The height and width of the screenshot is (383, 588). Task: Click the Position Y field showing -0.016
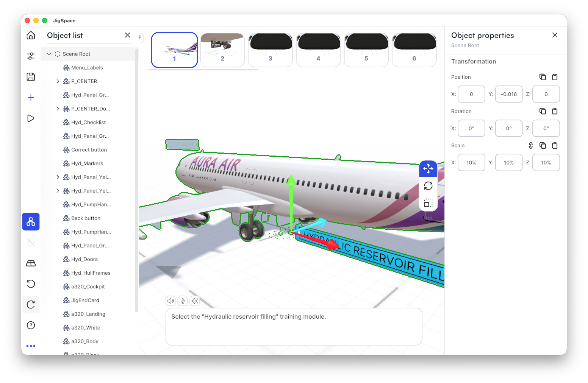pos(509,94)
